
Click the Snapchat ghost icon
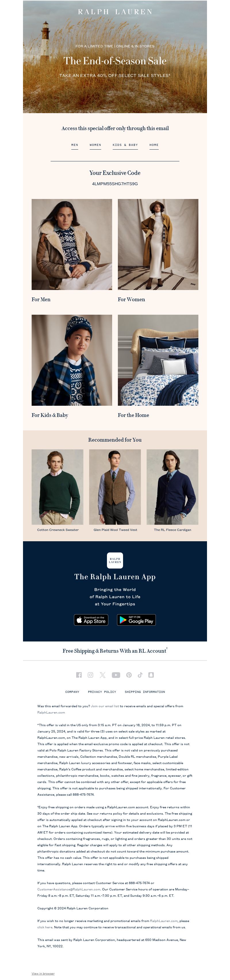[151, 675]
